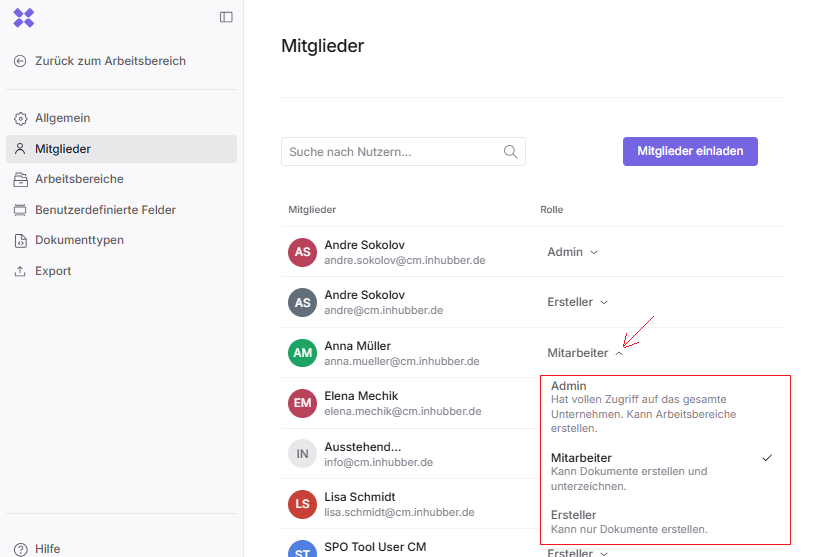
Task: Click the Hilfe question mark icon
Action: 20,549
